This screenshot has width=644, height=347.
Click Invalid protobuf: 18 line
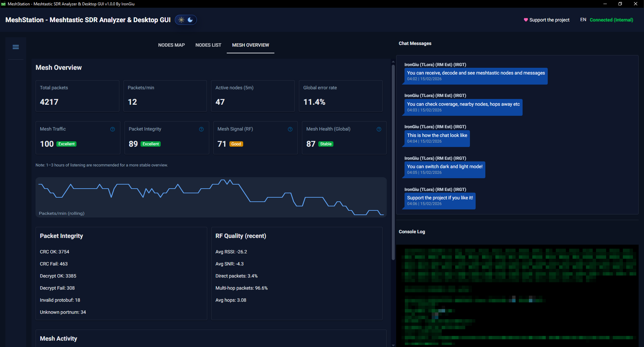[x=60, y=300]
